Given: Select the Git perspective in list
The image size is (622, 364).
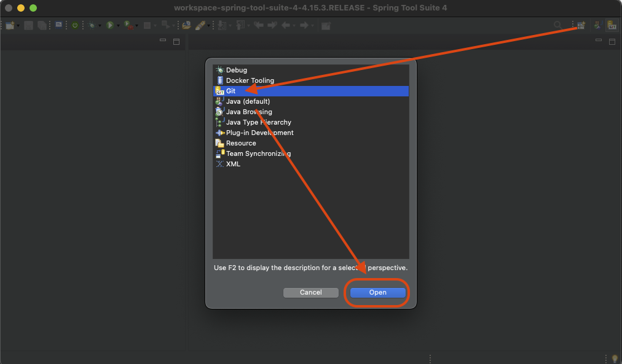Looking at the screenshot, I should click(311, 91).
